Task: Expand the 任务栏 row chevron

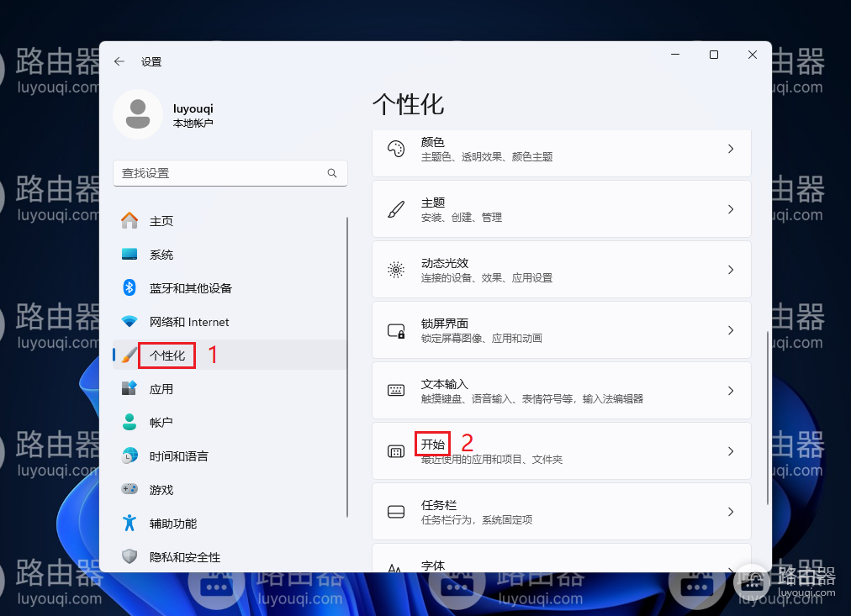Action: tap(731, 512)
